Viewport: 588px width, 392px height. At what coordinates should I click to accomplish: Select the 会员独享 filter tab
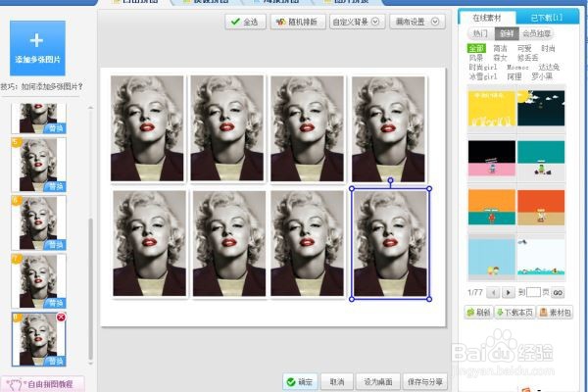(536, 33)
